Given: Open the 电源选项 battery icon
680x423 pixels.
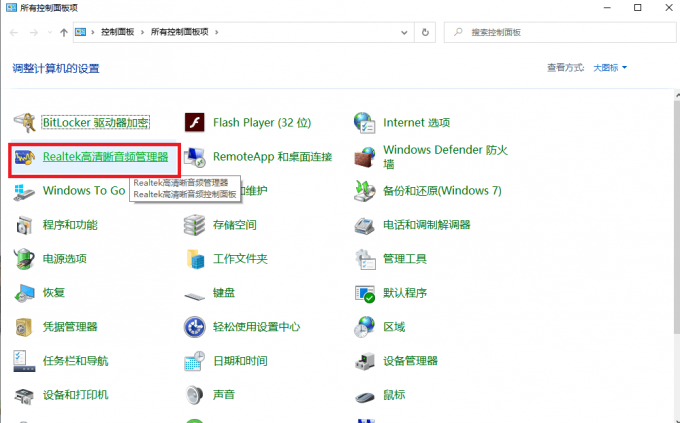Looking at the screenshot, I should click(24, 259).
